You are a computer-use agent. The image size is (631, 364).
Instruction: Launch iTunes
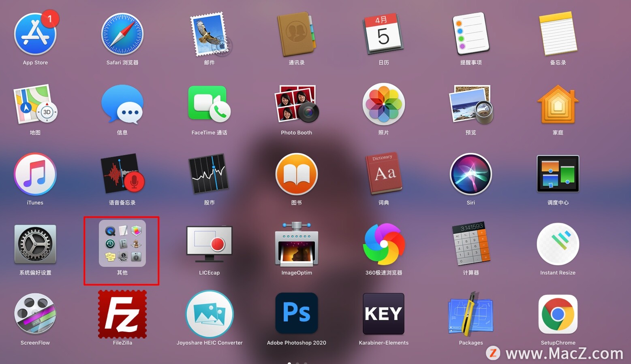(35, 174)
